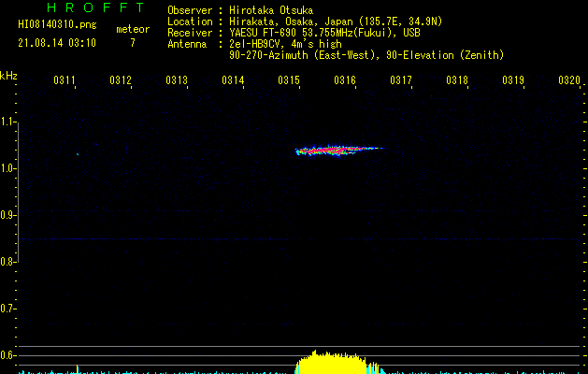Viewport: 588px width, 374px height.
Task: Click the meteor label
Action: coord(133,29)
